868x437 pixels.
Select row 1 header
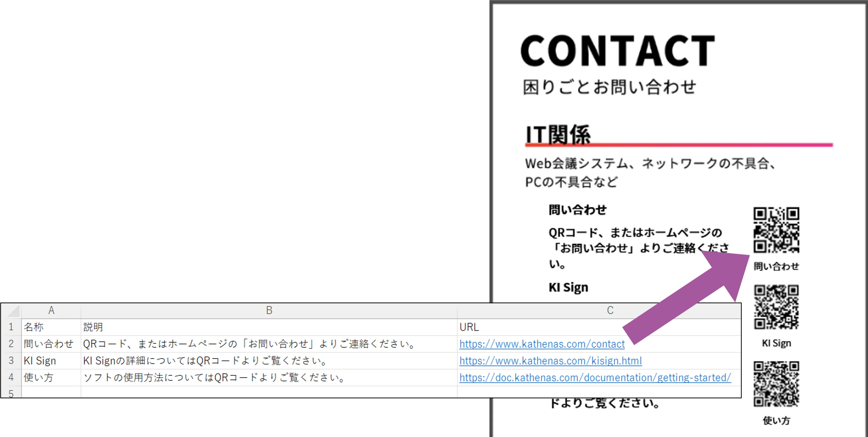point(11,327)
